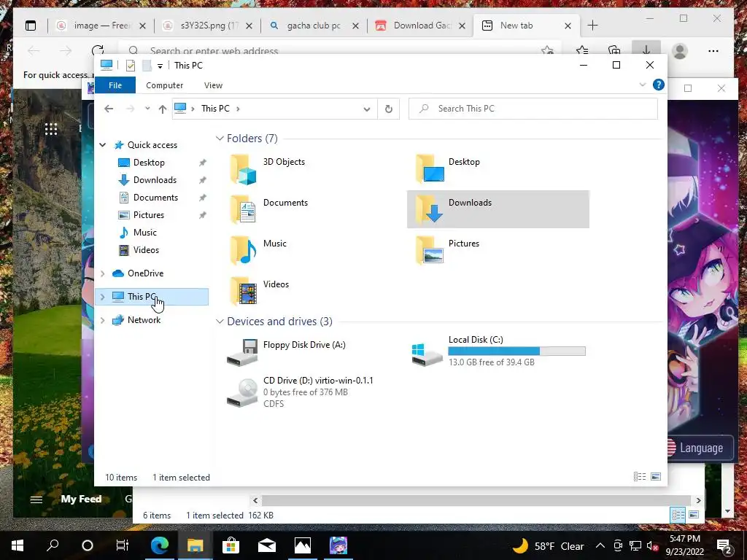Expand the ribbon with chevron

coord(643,85)
